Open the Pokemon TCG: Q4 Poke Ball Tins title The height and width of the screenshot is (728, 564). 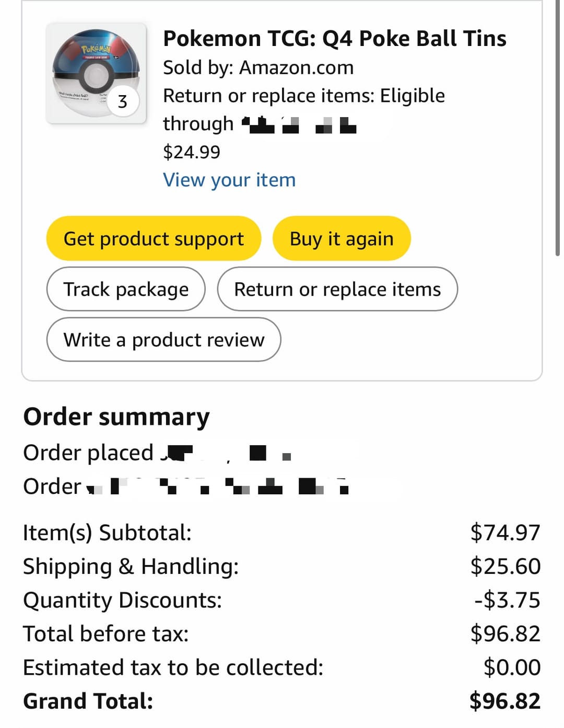(335, 39)
